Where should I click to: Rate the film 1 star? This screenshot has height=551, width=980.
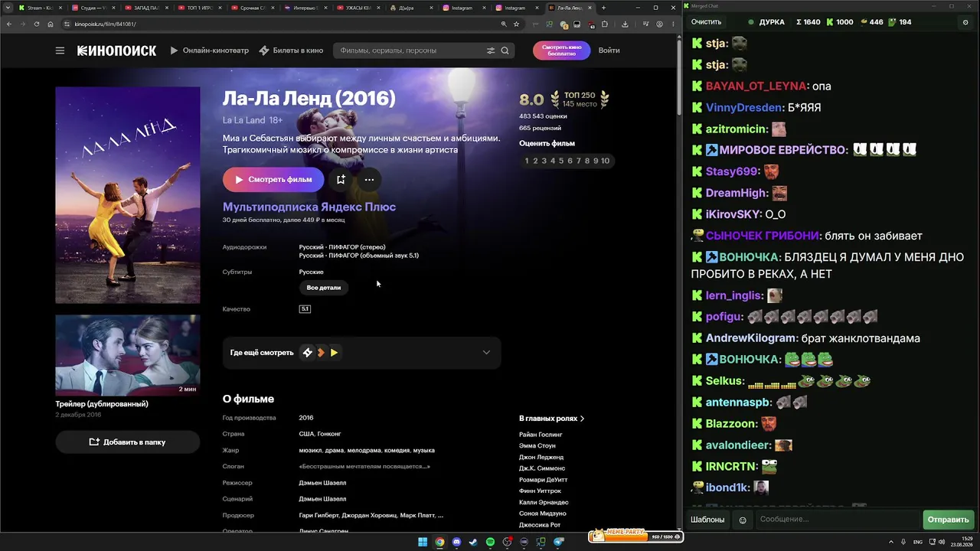(x=527, y=161)
